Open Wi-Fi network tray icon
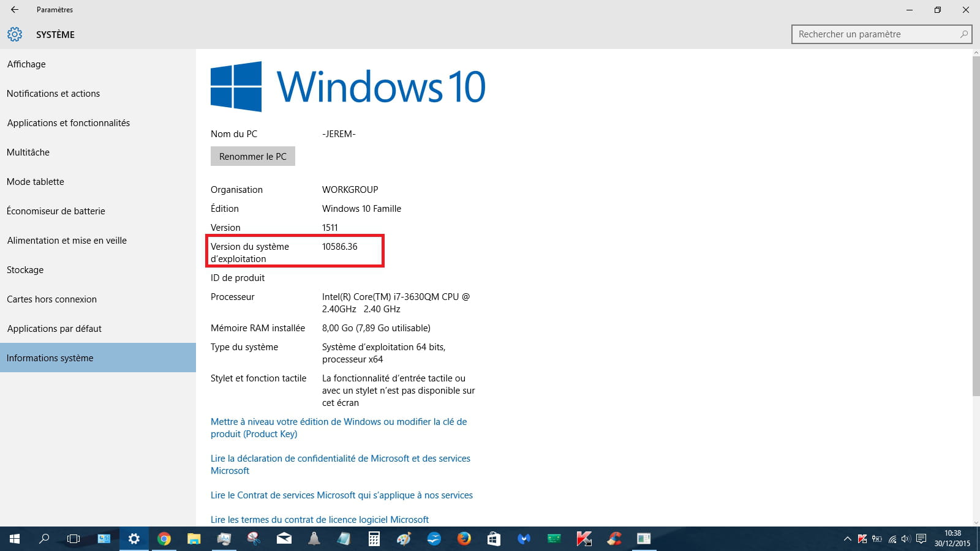This screenshot has height=551, width=980. (892, 539)
